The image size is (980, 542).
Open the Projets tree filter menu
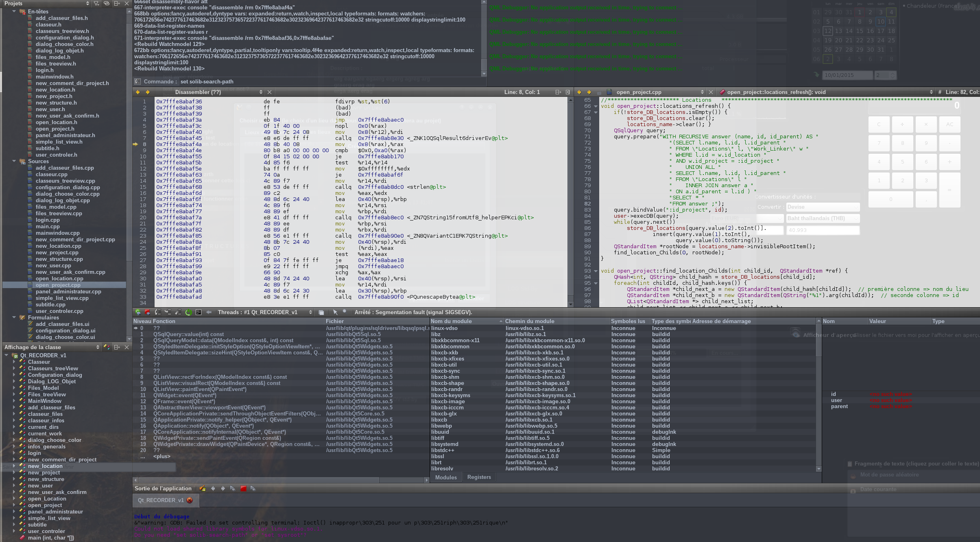pyautogui.click(x=96, y=3)
